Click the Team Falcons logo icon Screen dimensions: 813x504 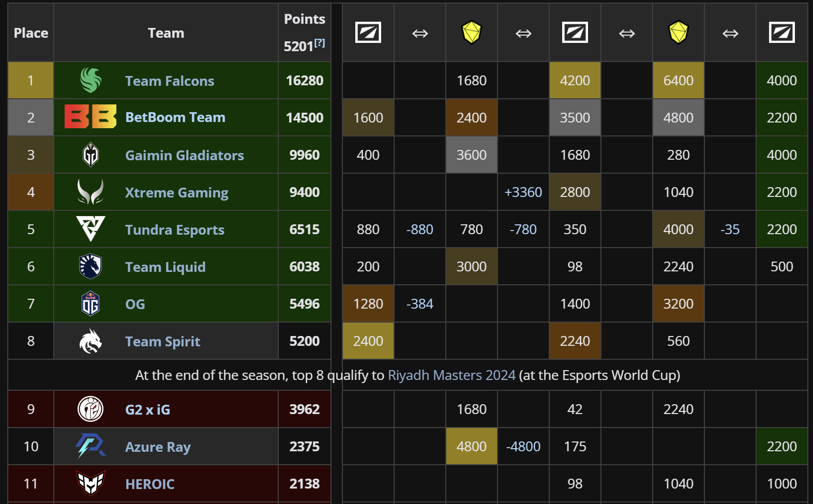[91, 81]
